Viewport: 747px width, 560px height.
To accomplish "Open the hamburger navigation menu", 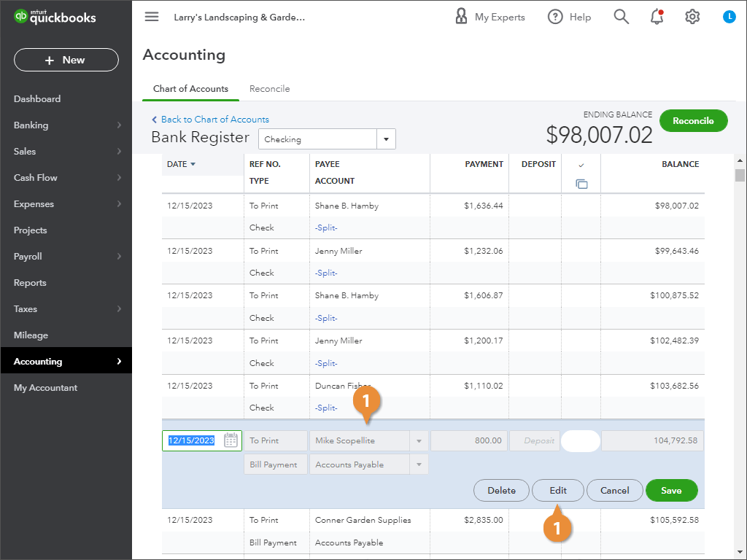I will pyautogui.click(x=152, y=17).
